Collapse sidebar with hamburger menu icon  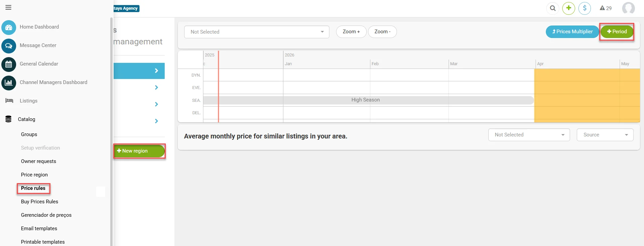pos(8,7)
